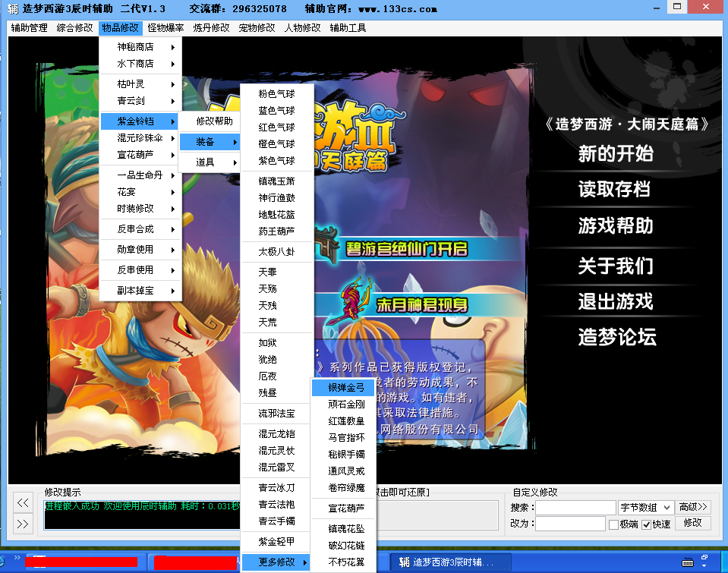Image resolution: width=728 pixels, height=573 pixels.
Task: Select 银弹金弓 in more-modify list
Action: point(343,388)
